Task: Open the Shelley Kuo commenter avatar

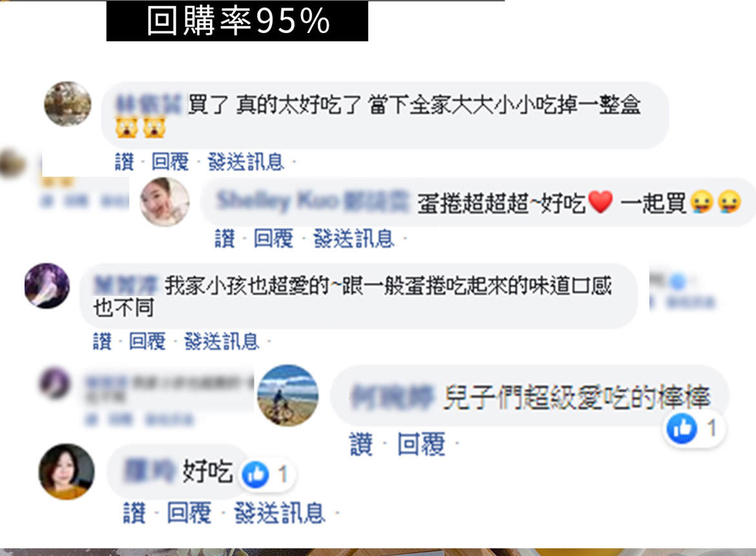Action: pos(165,202)
